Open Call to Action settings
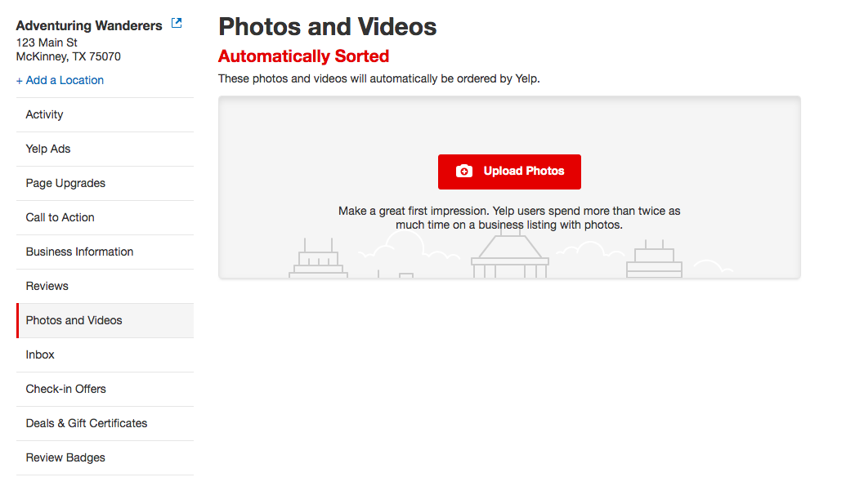The image size is (846, 504). point(60,217)
